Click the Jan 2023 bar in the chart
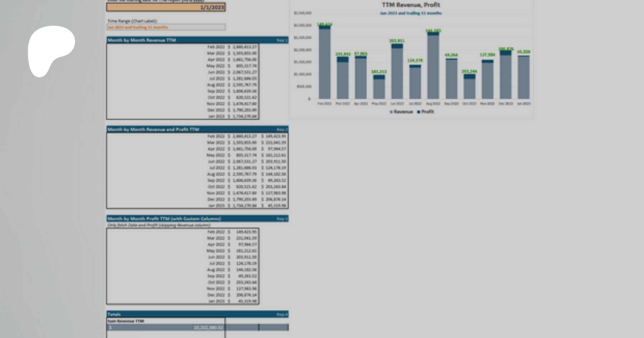Viewport: 644px width, 338px height. point(523,77)
